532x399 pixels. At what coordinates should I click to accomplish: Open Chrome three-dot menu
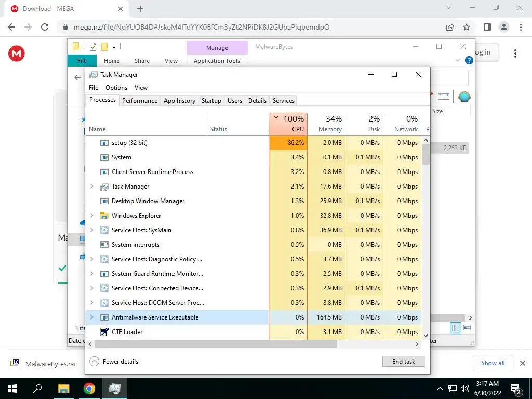point(521,27)
